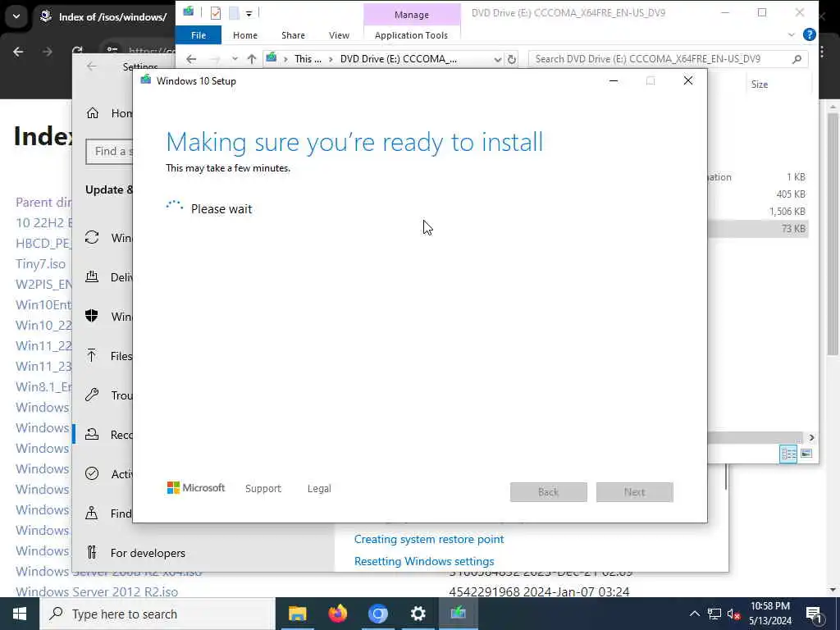Image resolution: width=840 pixels, height=630 pixels.
Task: Open the Legal link in Setup
Action: pyautogui.click(x=319, y=489)
